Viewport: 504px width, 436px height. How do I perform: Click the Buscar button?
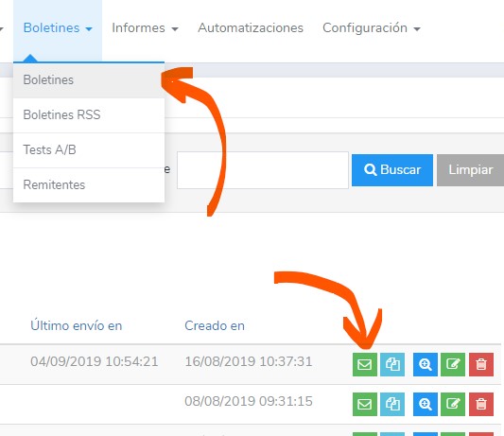pyautogui.click(x=392, y=170)
